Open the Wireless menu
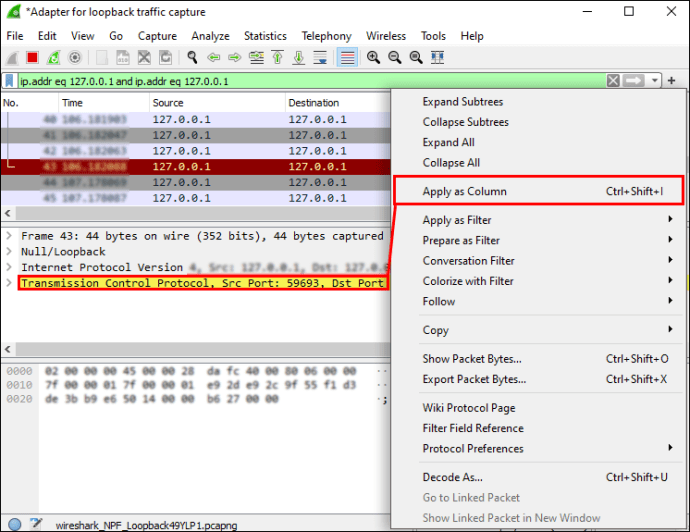The width and height of the screenshot is (690, 532). click(x=386, y=36)
